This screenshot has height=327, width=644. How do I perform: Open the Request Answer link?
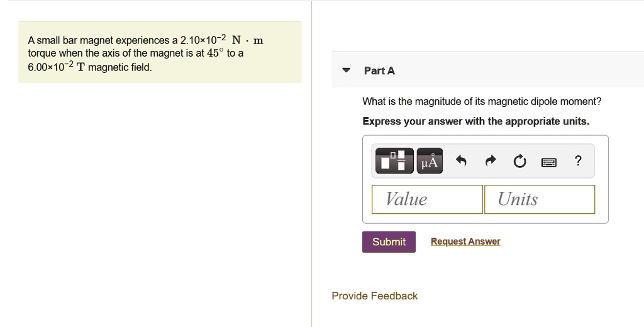coord(465,241)
